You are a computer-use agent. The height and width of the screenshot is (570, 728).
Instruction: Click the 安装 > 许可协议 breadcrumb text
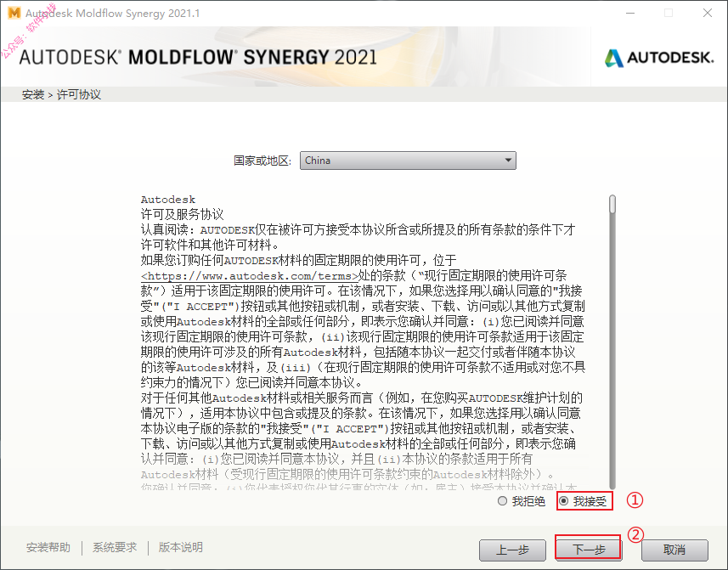61,94
